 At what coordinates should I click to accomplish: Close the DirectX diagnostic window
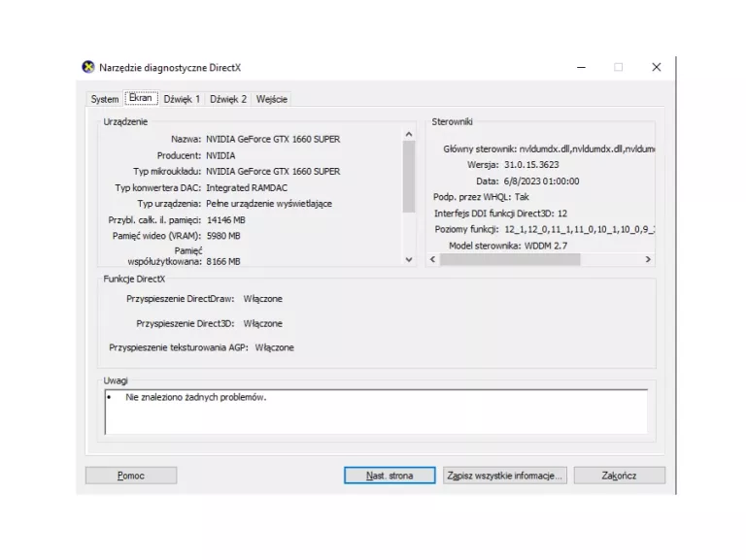pos(656,67)
